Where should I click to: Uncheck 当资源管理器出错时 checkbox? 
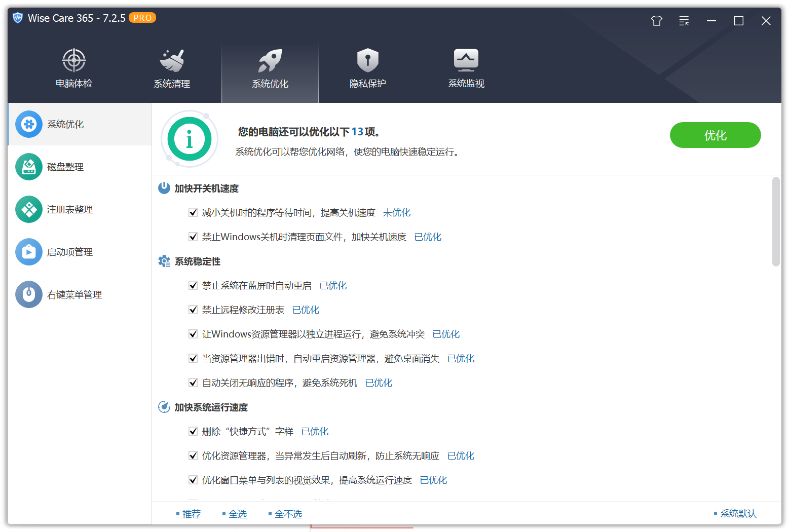(x=193, y=358)
